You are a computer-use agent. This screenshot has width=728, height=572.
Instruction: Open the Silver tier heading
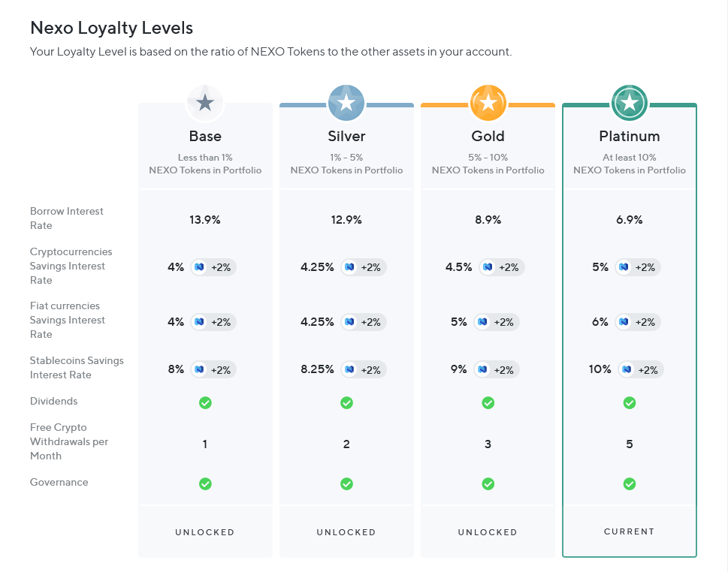346,136
